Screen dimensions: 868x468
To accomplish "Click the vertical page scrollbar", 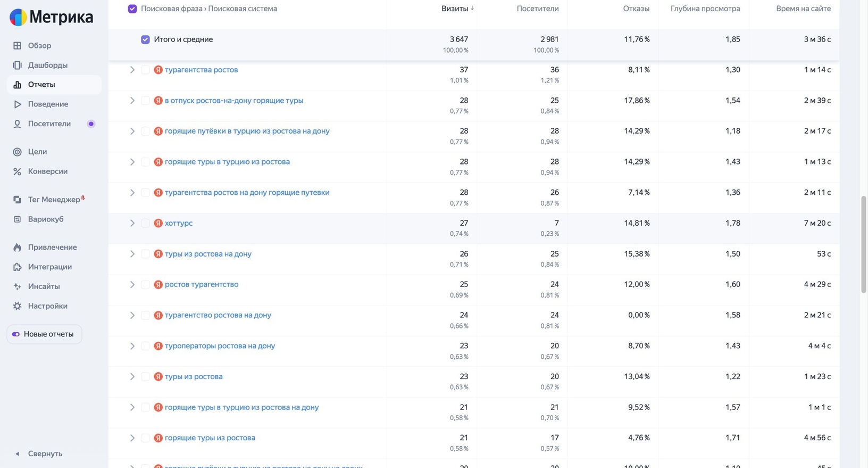I will 864,245.
